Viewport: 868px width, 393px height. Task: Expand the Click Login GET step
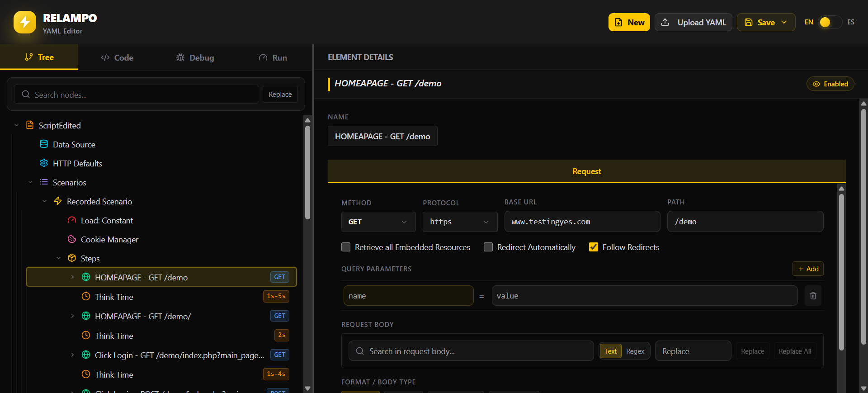(x=72, y=355)
